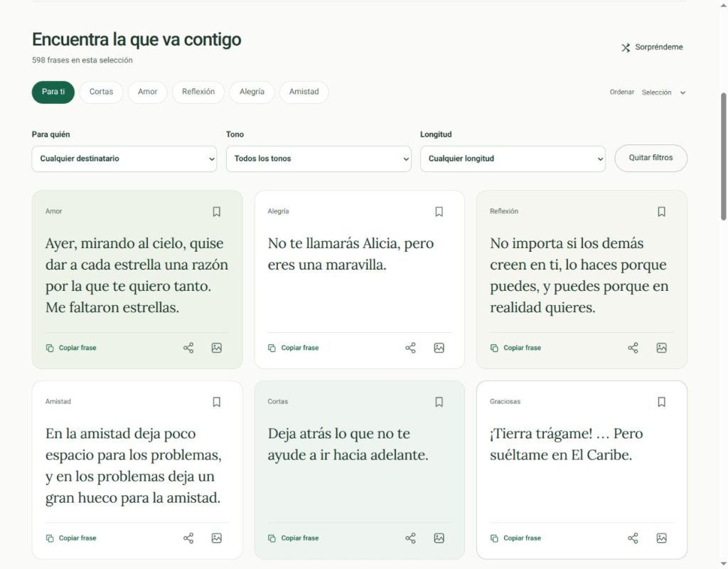Create image from the Reflexión quote
Image resolution: width=728 pixels, height=569 pixels.
point(661,348)
